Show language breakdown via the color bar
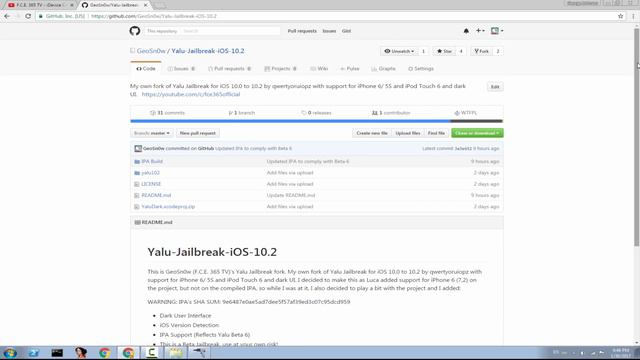 (317, 121)
